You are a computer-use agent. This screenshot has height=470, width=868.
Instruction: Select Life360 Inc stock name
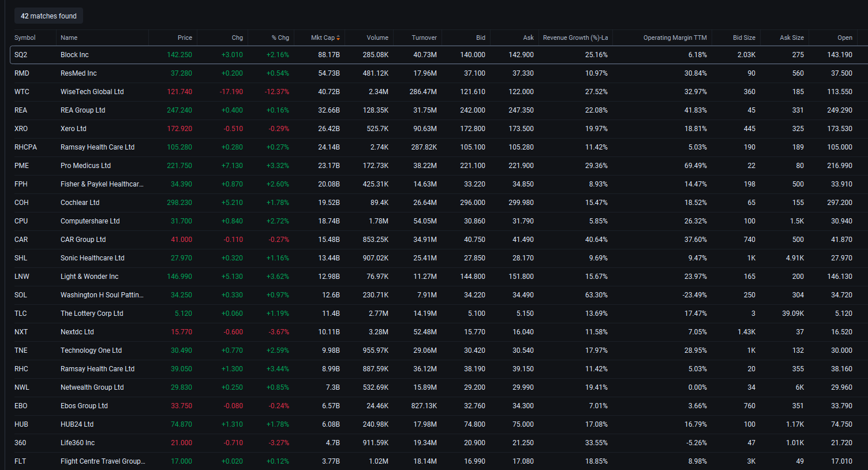[x=77, y=443]
